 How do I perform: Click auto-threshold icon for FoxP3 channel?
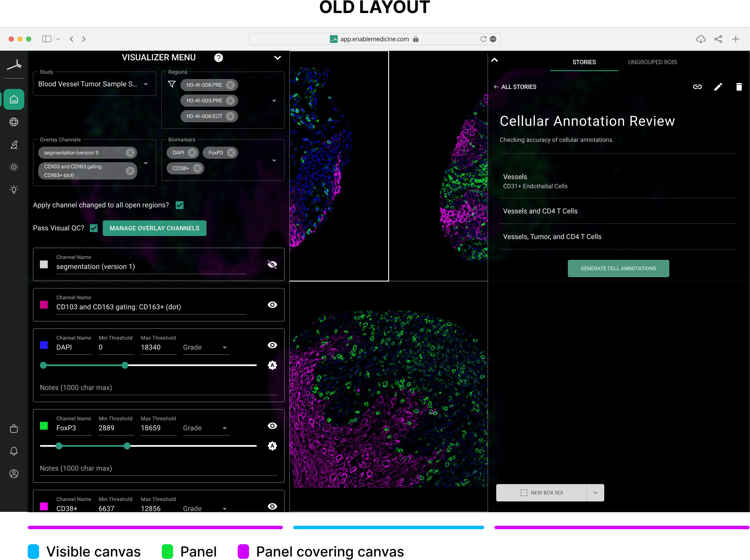272,446
